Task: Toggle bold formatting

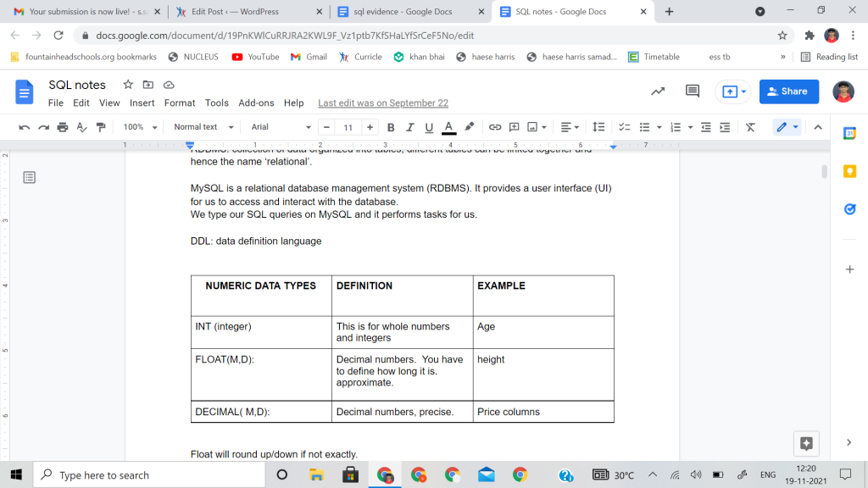Action: 391,127
